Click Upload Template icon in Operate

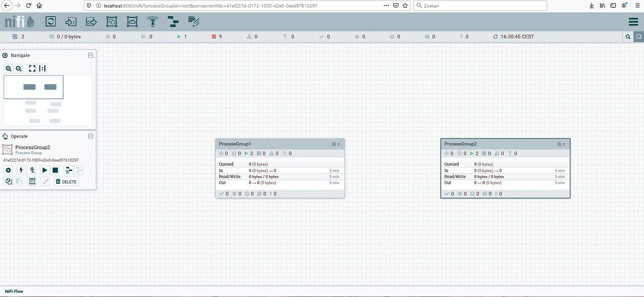click(x=78, y=170)
